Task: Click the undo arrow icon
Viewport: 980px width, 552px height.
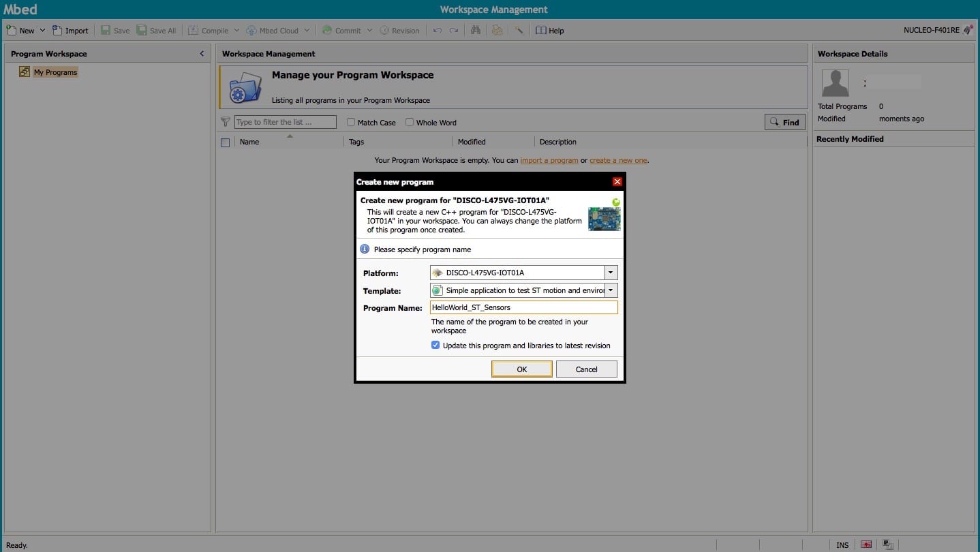Action: (x=437, y=30)
